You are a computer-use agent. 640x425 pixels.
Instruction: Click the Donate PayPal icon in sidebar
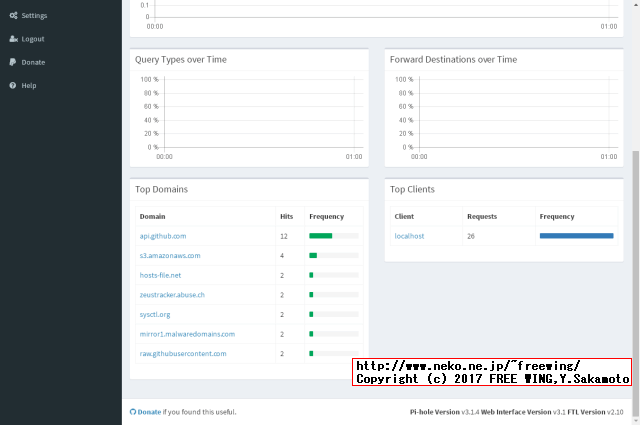13,62
